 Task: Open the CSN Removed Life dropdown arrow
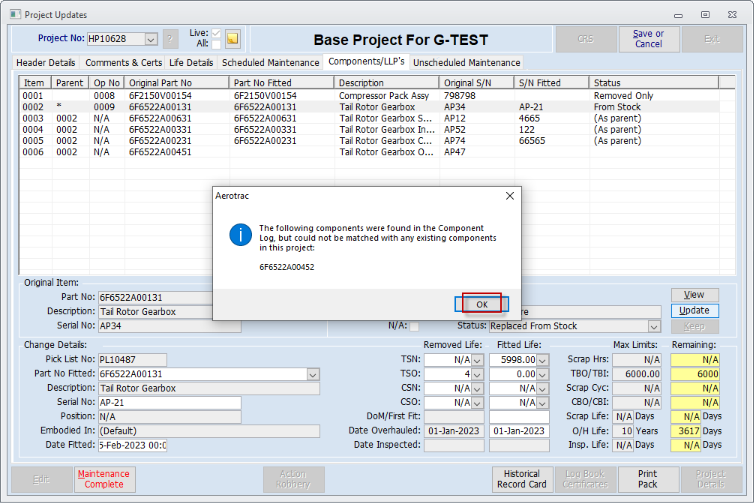click(x=478, y=389)
